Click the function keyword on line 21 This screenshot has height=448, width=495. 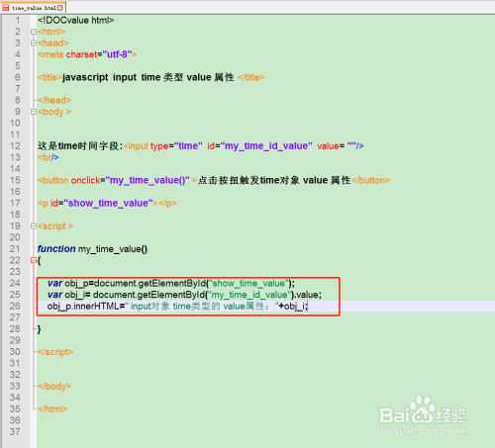click(x=56, y=249)
